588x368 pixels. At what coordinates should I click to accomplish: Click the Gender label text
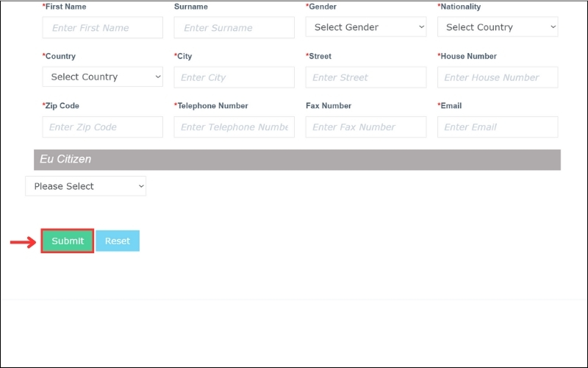(x=322, y=7)
